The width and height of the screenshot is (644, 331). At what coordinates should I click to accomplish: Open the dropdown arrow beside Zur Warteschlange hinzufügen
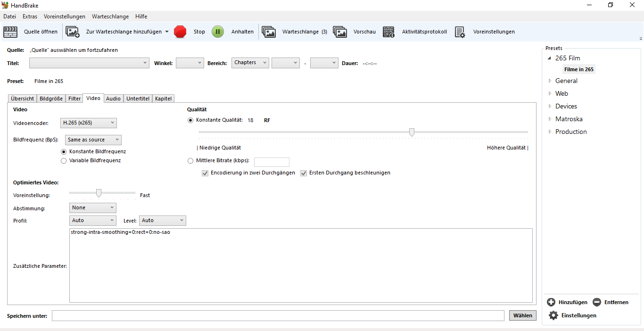click(x=166, y=32)
